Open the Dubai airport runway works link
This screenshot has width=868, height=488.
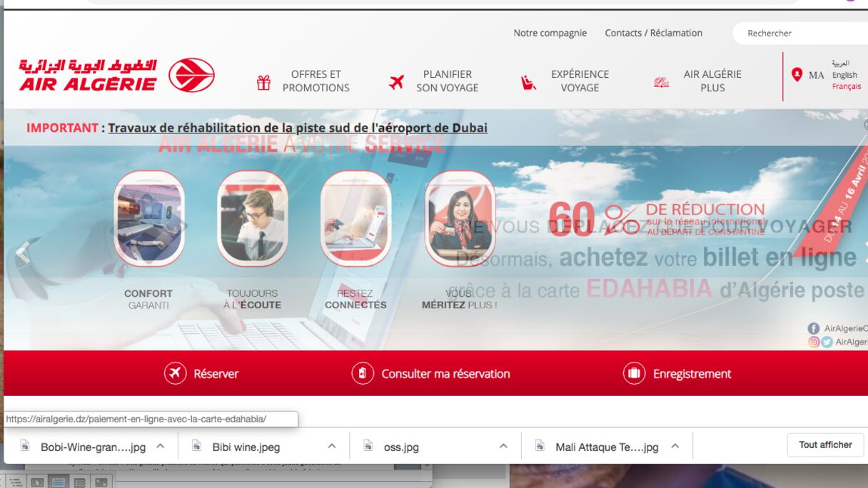click(x=298, y=128)
